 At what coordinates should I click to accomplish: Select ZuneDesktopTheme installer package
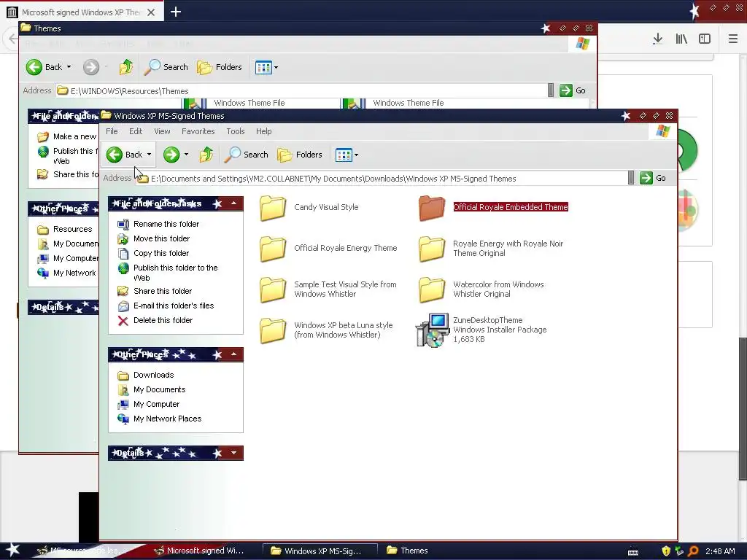481,330
